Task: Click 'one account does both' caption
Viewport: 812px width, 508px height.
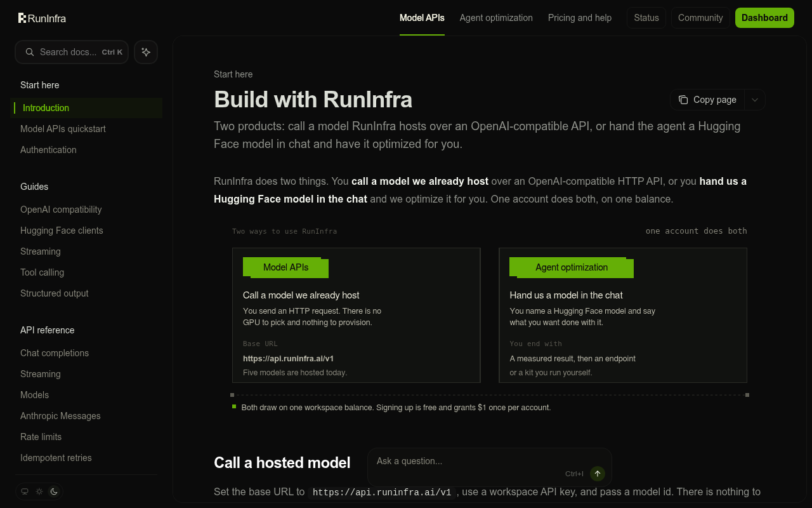Action: pyautogui.click(x=697, y=231)
